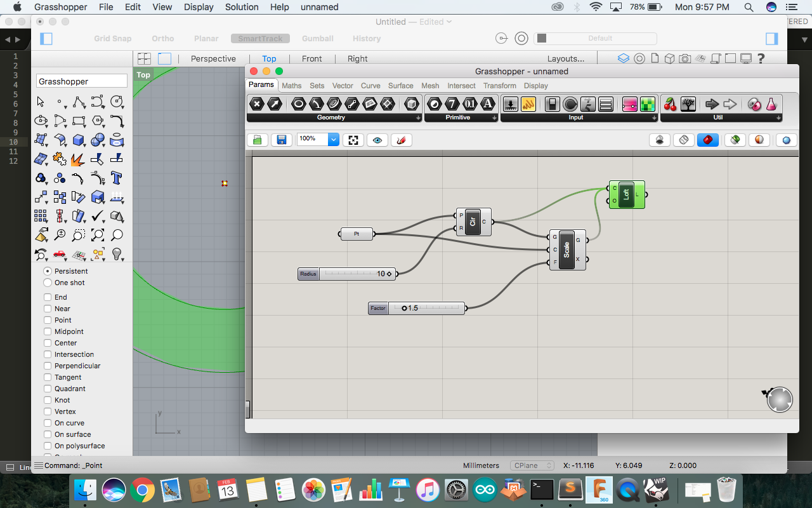
Task: Check the Perpendicular osnap box
Action: pos(48,366)
